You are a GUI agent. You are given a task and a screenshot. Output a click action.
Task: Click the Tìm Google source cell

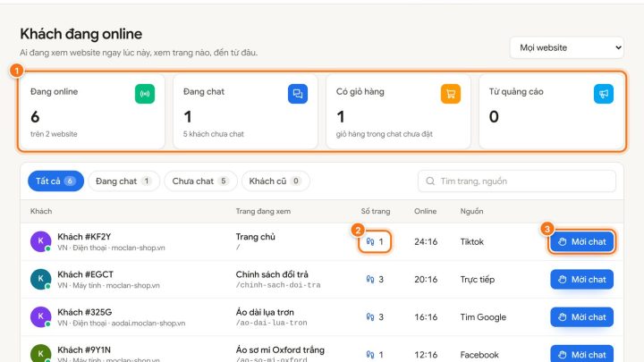[483, 317]
